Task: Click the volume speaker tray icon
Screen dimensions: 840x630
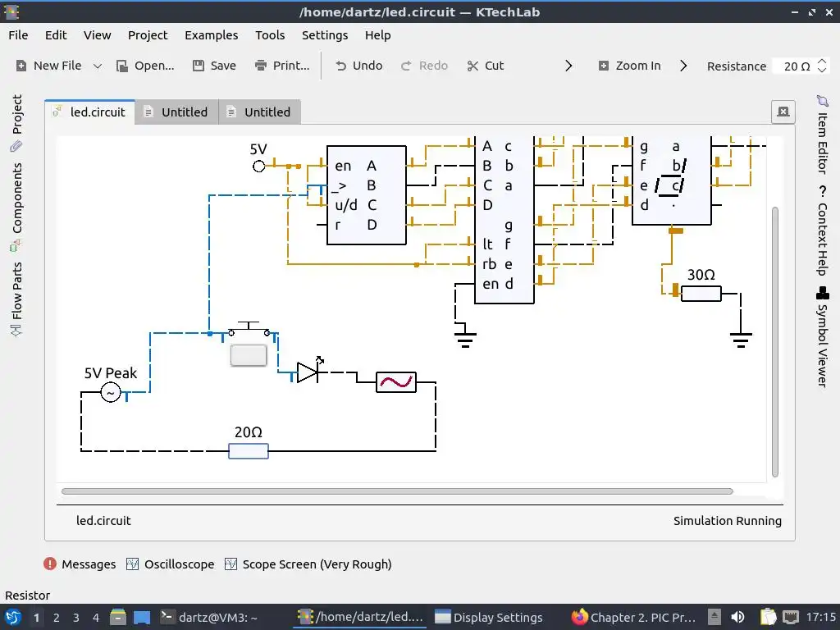Action: [x=737, y=617]
